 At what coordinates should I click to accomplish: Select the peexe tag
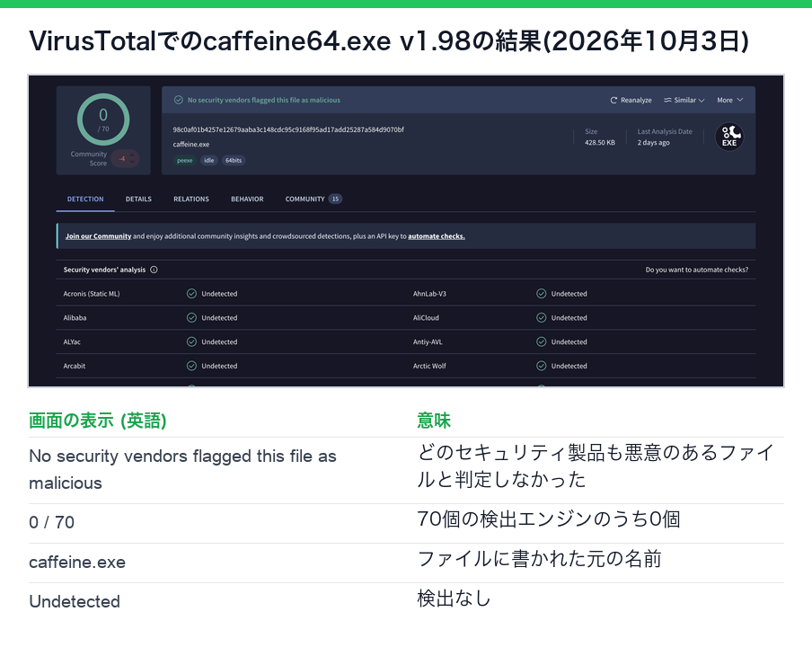click(184, 160)
